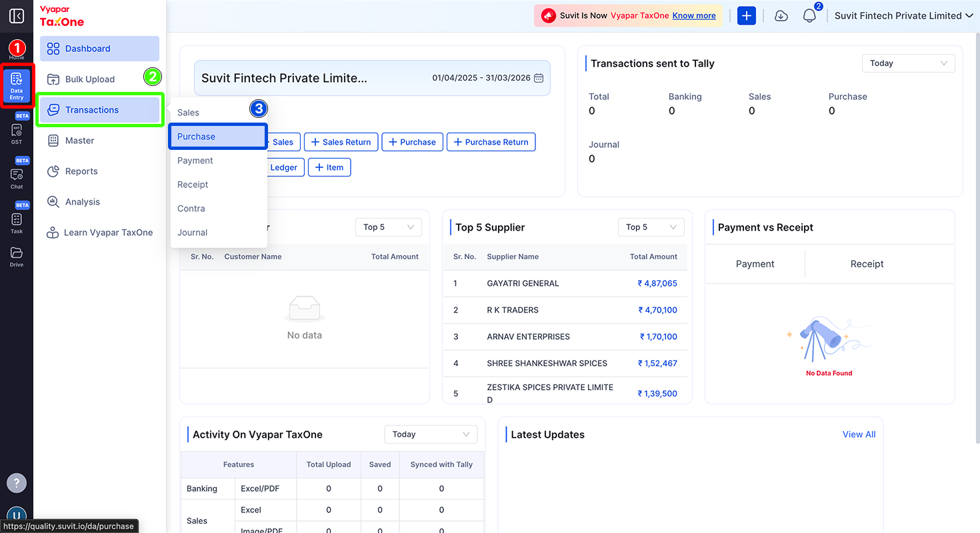980x533 pixels.
Task: Click the + Sales Return button
Action: click(341, 142)
